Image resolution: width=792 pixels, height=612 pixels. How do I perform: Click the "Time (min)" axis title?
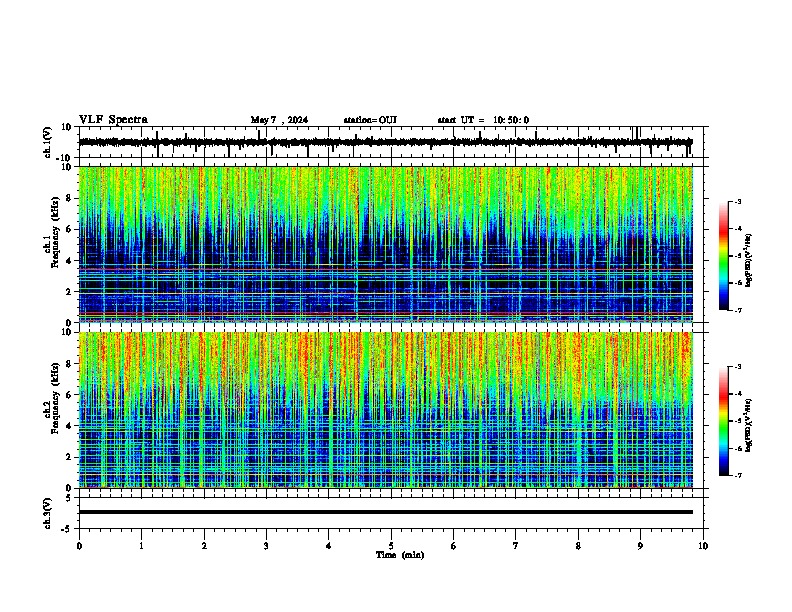point(400,555)
